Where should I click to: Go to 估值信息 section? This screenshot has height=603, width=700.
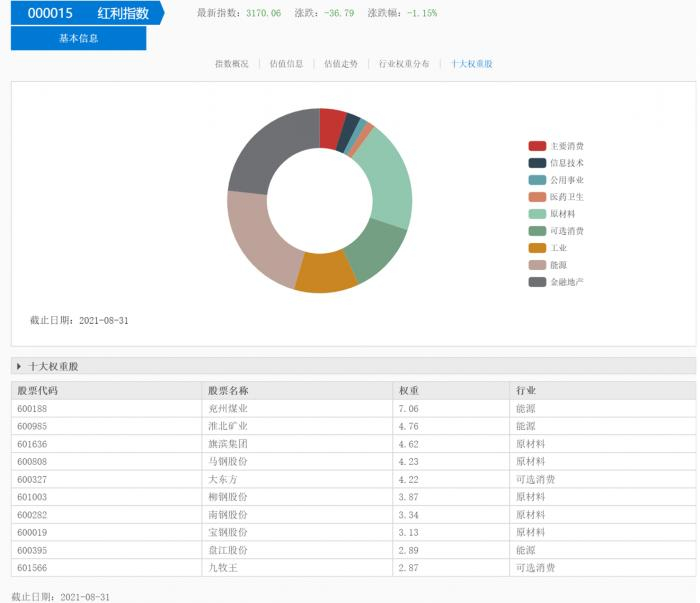tap(286, 64)
